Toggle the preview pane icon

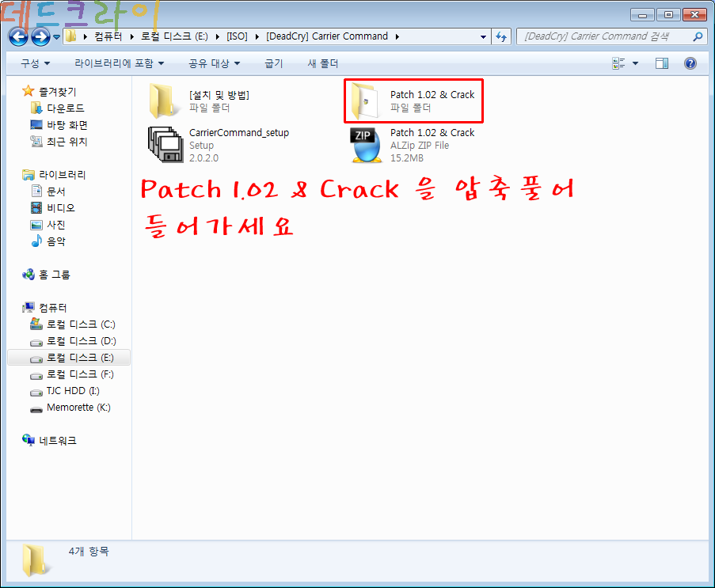[x=662, y=63]
